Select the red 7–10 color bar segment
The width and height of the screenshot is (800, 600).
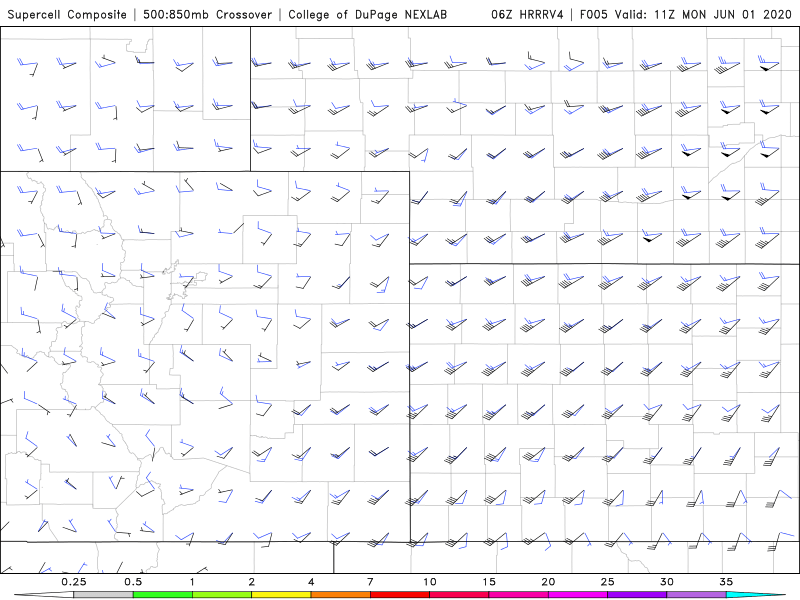(400, 595)
